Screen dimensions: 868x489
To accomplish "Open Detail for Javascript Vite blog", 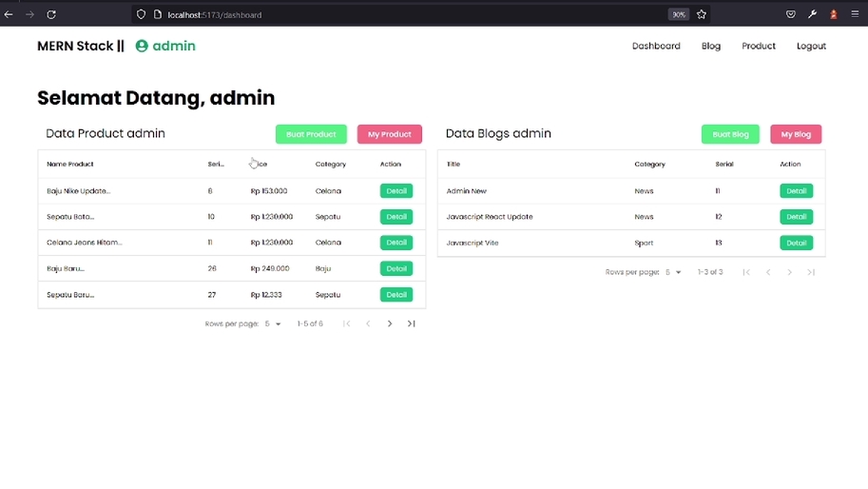I will [796, 243].
